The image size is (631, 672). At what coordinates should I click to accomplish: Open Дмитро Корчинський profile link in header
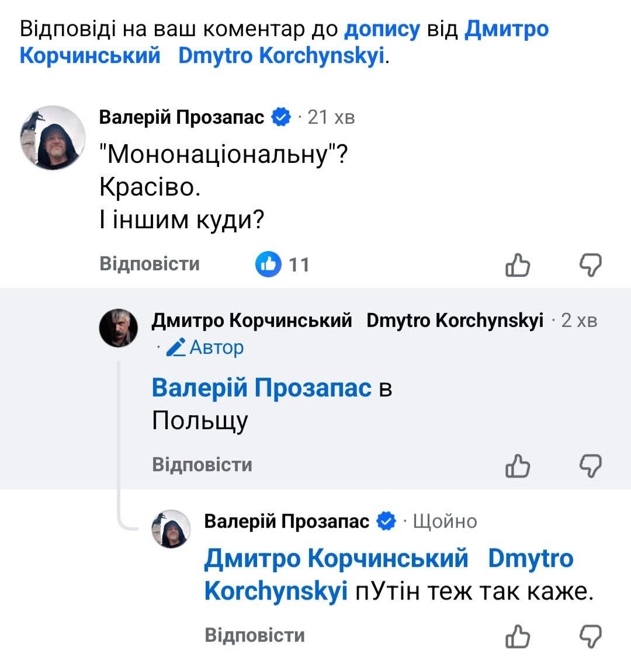(x=506, y=29)
